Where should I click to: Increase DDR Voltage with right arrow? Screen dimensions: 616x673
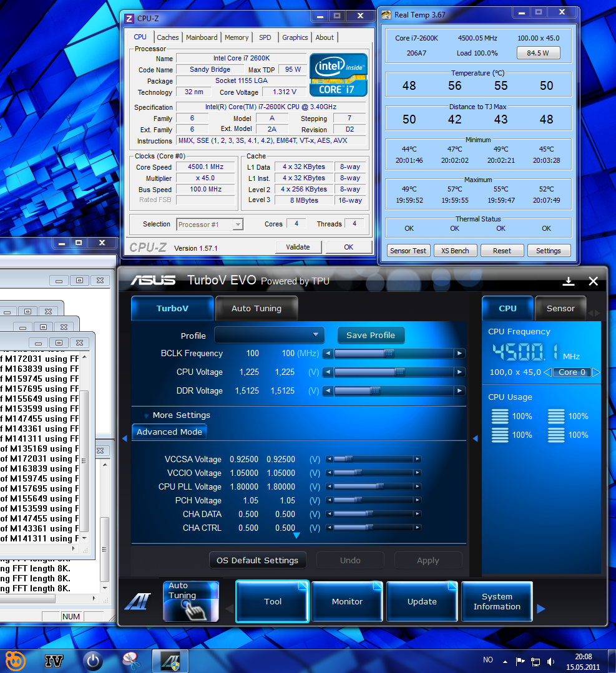(459, 390)
